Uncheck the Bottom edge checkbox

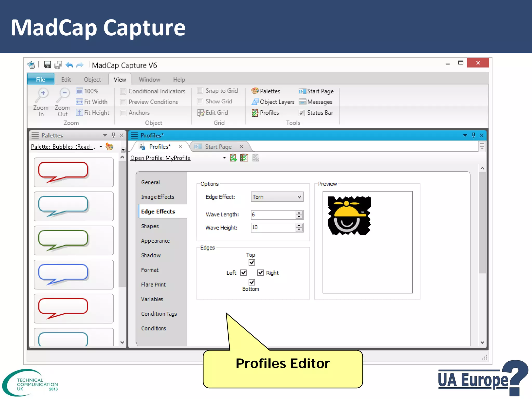(252, 282)
